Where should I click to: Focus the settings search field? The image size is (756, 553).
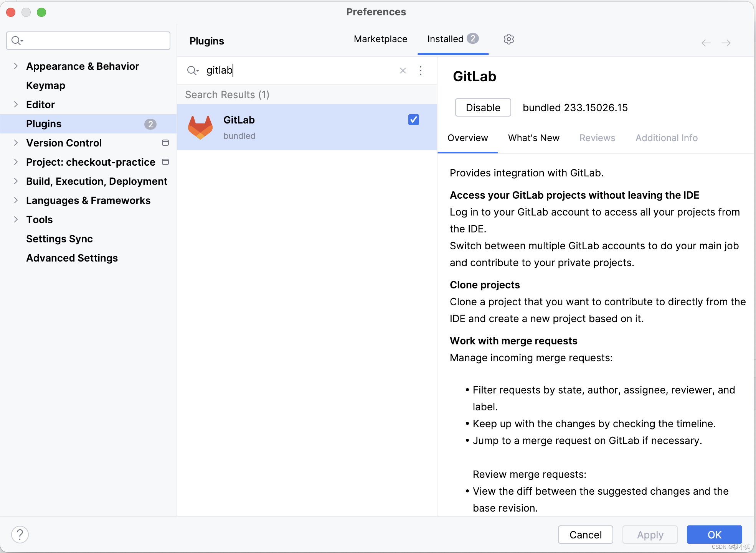[88, 41]
